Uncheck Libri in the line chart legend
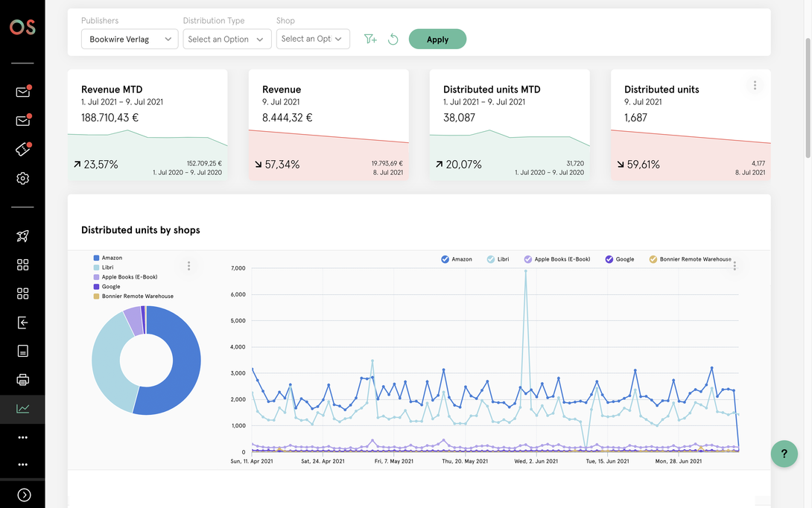 tap(491, 259)
